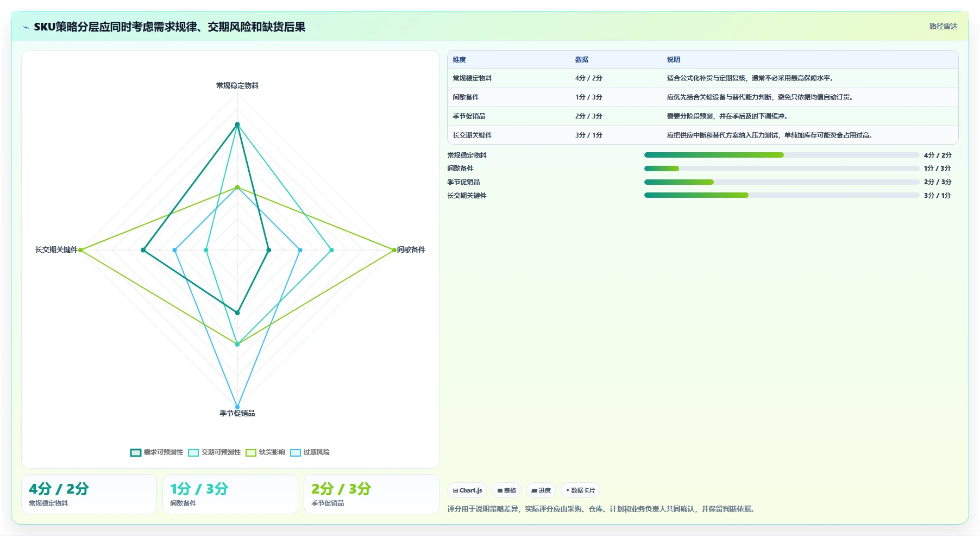This screenshot has height=536, width=980.
Task: Click the 1分 / 3分 value in the table
Action: (x=589, y=97)
